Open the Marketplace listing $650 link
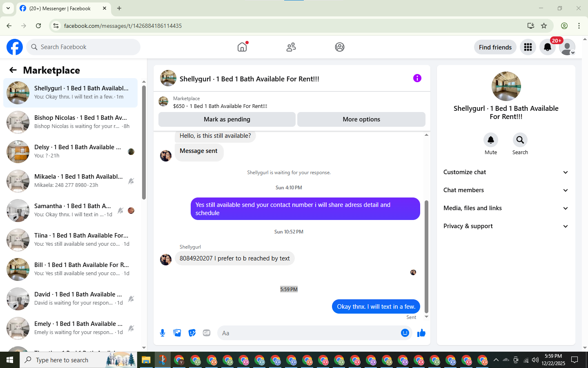The width and height of the screenshot is (588, 368). tap(220, 106)
